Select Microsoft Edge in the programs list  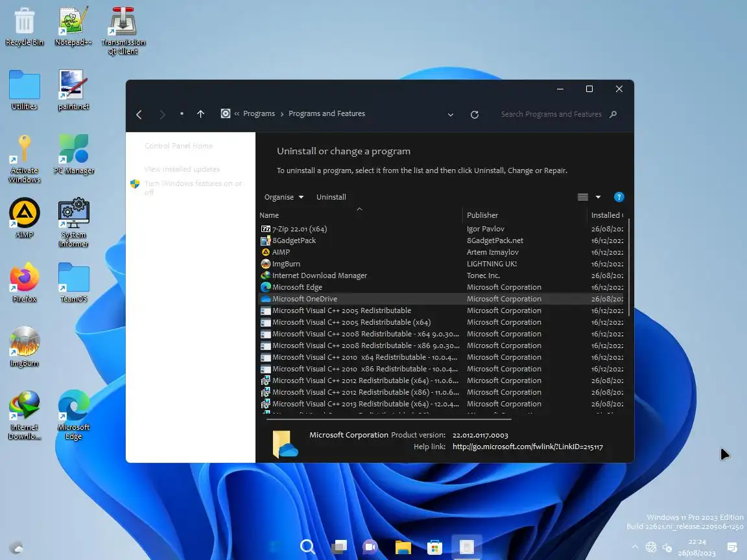(442, 287)
